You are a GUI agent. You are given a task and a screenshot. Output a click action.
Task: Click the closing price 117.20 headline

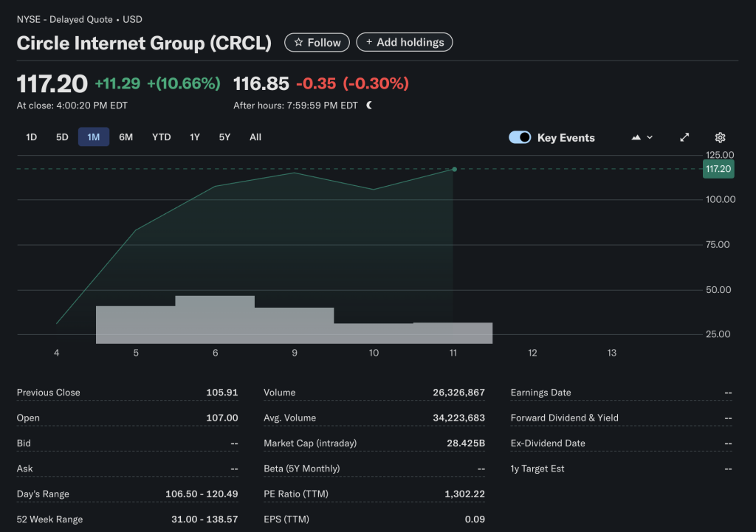tap(52, 83)
